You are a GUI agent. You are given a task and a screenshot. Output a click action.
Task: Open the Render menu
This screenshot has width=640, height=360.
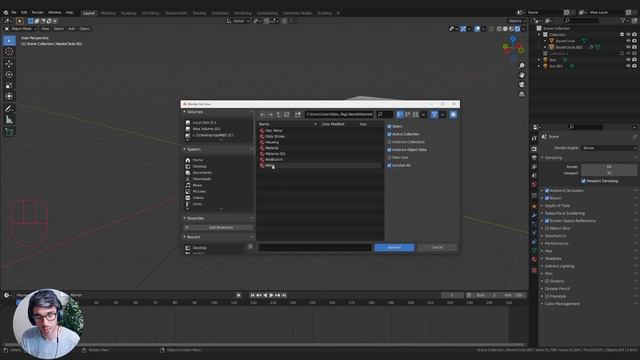[38, 13]
